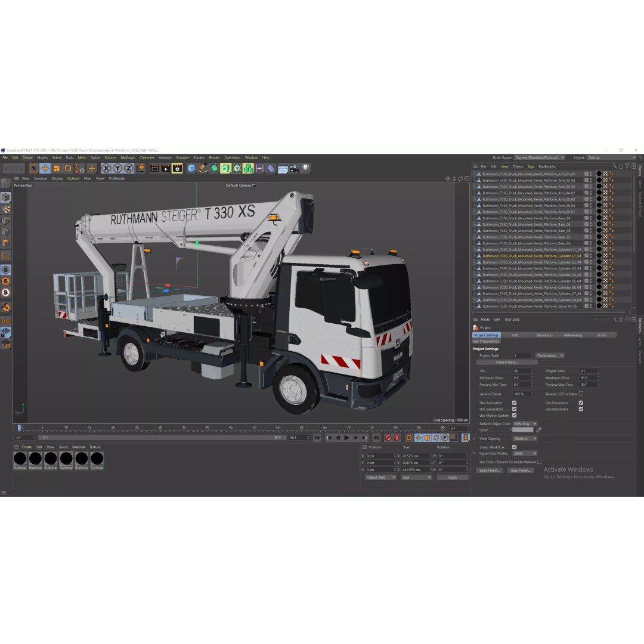Toggle Use Deformers checkbox
Viewport: 644px width, 644px height.
click(581, 409)
